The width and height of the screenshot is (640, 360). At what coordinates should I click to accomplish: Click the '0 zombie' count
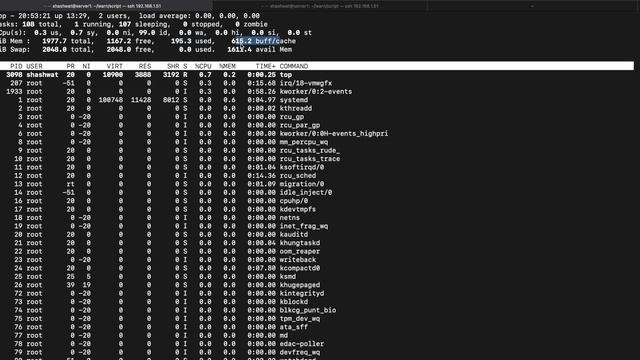click(251, 24)
